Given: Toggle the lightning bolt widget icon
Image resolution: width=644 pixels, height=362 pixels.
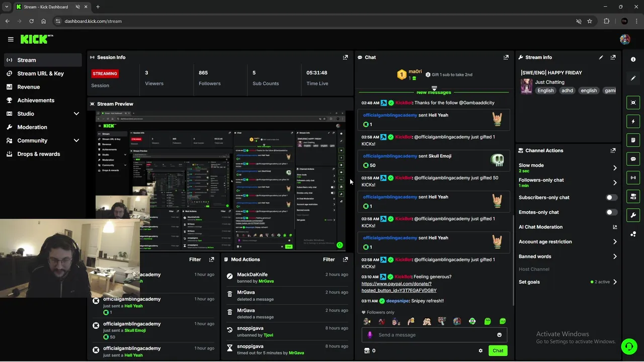Looking at the screenshot, I should point(633,121).
